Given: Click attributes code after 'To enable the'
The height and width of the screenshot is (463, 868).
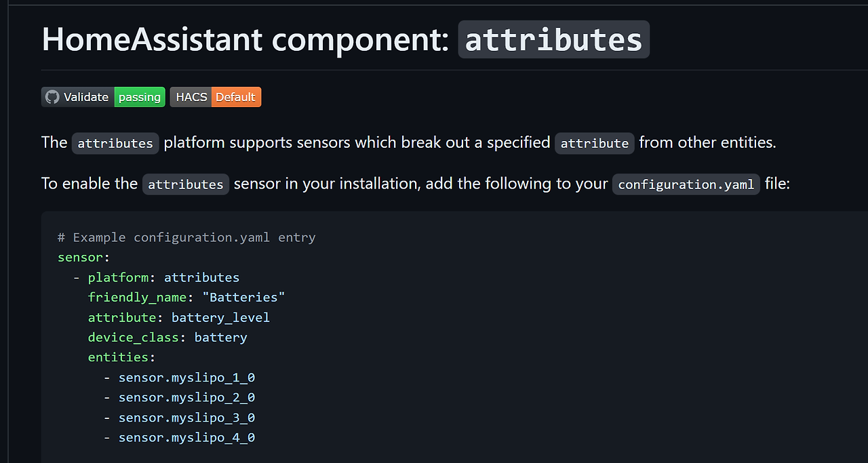Looking at the screenshot, I should (186, 184).
